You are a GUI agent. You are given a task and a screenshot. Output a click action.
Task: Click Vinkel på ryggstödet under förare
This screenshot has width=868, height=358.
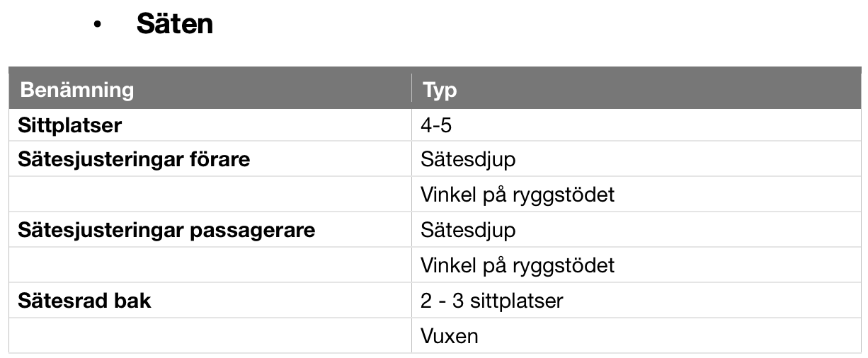pos(518,195)
